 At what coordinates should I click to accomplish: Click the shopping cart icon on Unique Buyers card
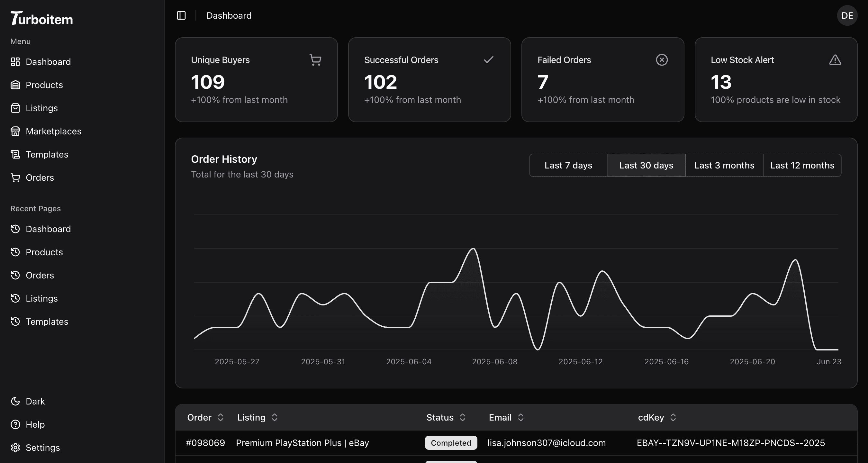point(315,60)
